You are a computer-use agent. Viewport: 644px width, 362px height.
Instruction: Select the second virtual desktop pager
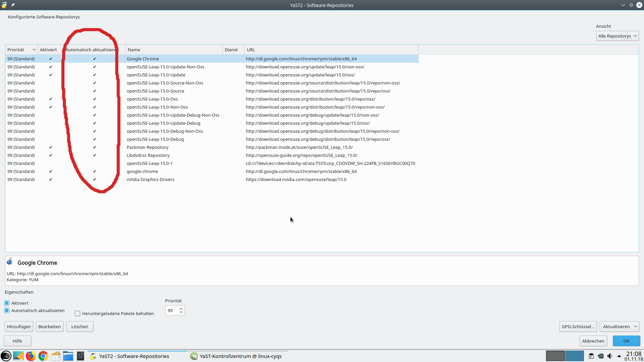tap(574, 356)
